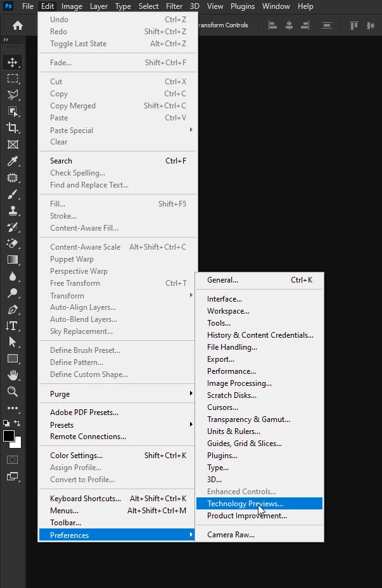Select the Polygonal Lasso tool

coord(13,95)
